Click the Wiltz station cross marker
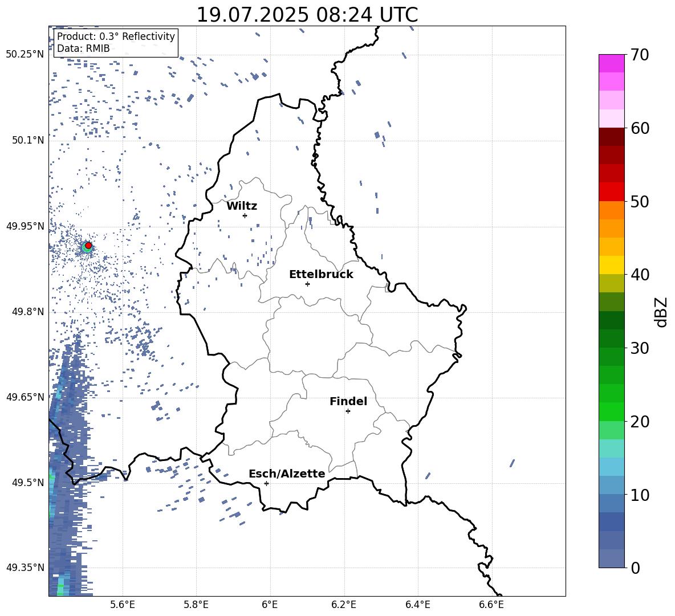Viewport: 675px width, 616px height. 245,215
